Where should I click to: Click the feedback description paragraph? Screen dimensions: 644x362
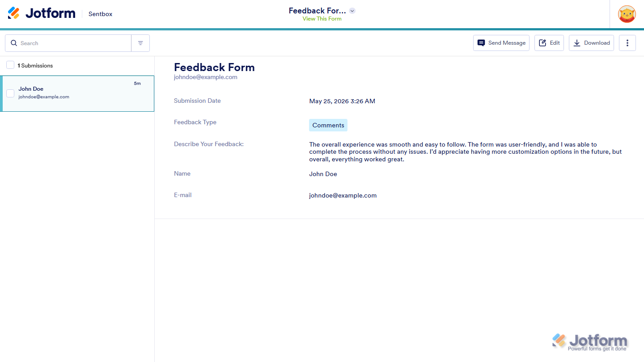466,152
